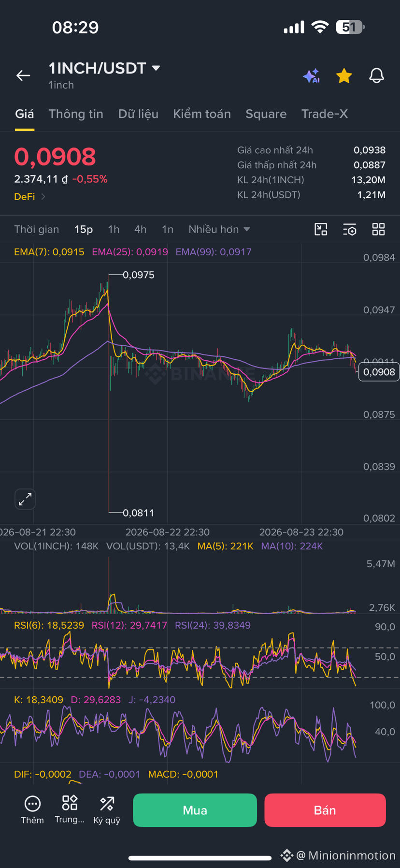Tap the 08:29 clock in status bar
Viewport: 400px width, 868px height.
tap(75, 27)
